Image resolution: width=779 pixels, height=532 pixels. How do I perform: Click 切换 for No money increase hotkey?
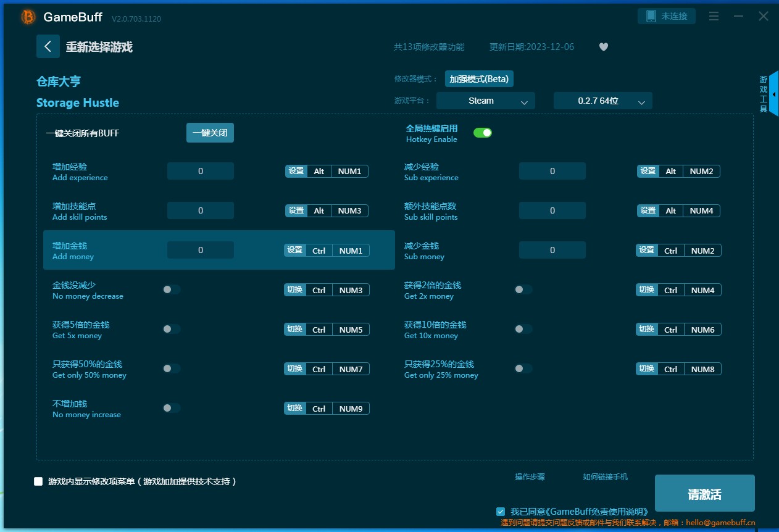pos(295,408)
